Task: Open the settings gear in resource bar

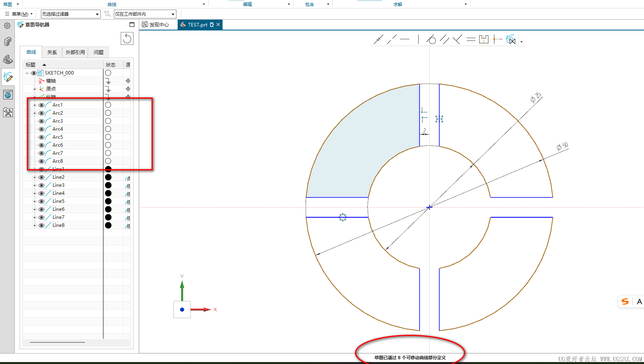Action: point(7,26)
